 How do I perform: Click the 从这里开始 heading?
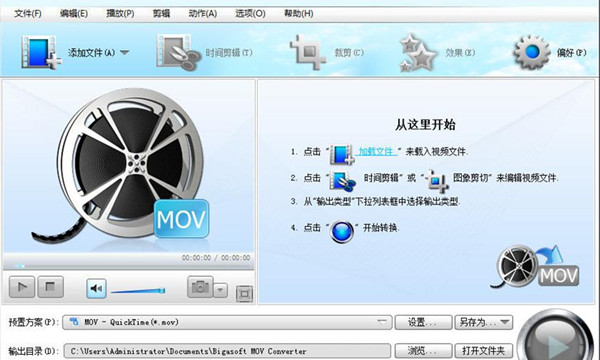[425, 125]
